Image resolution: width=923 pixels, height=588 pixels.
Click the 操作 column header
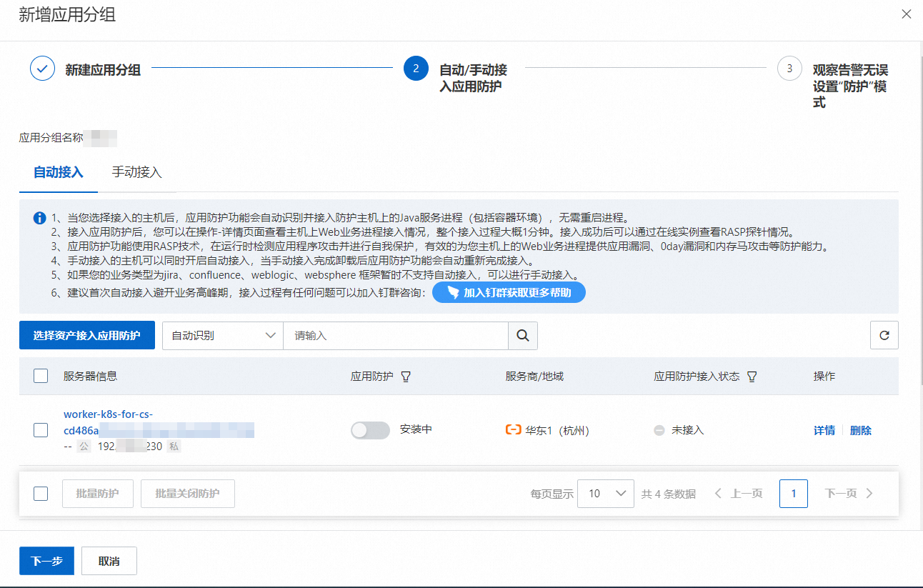[824, 376]
